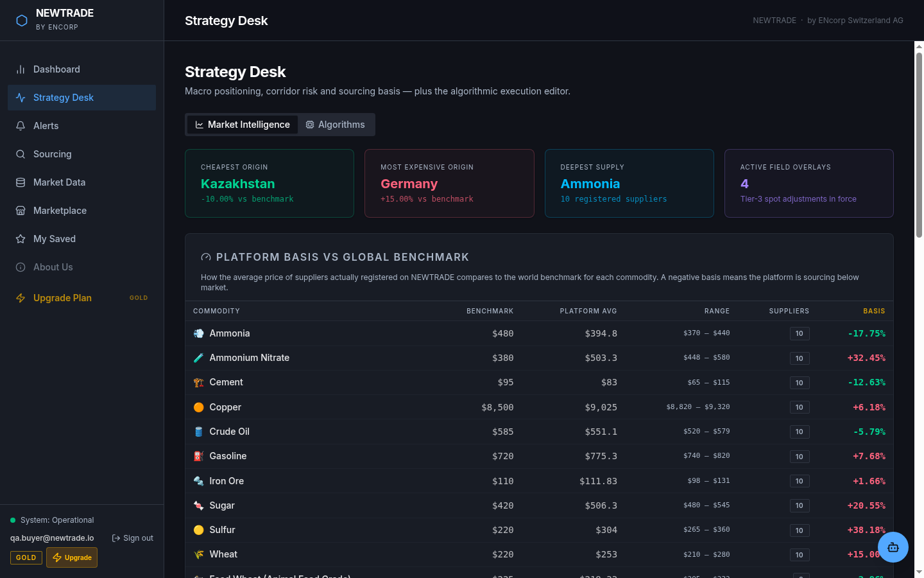Screen dimensions: 924x578
Task: Switch to the Market Intelligence tab
Action: tap(243, 125)
